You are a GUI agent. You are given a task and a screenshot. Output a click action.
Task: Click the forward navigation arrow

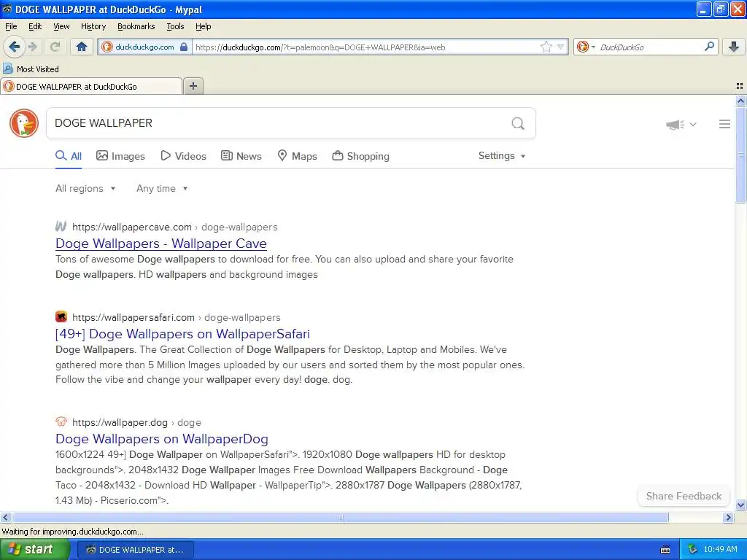32,47
